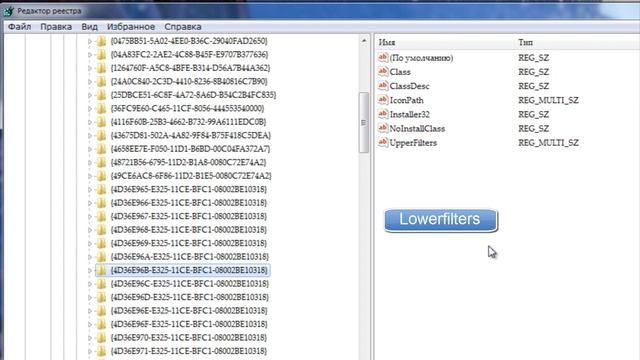This screenshot has width=640, height=360.
Task: Expand the {1264760F-A5C8-4BFE-B314-D56A7B44A362} key
Action: [90, 68]
